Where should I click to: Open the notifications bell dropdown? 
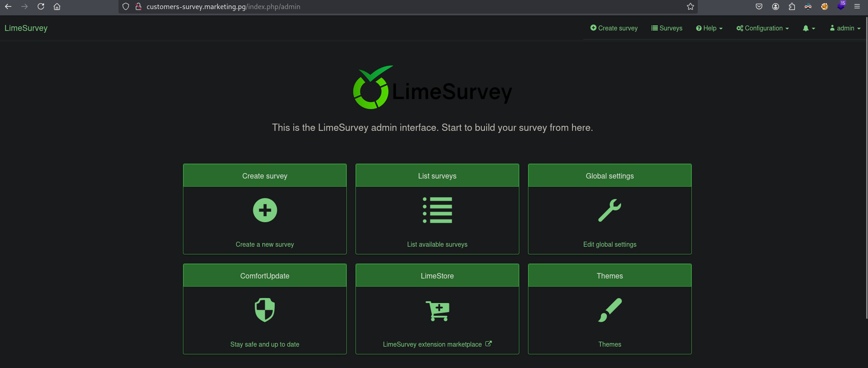pyautogui.click(x=809, y=28)
